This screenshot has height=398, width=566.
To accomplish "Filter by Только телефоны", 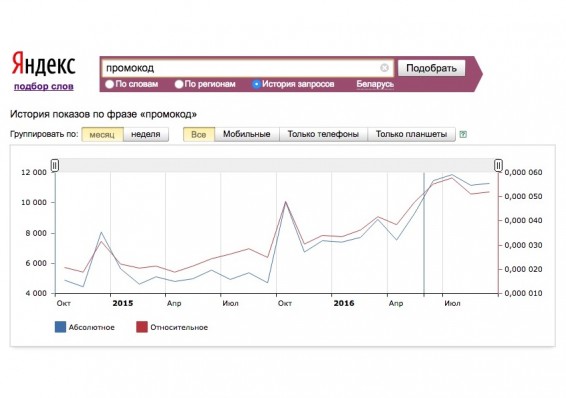I will pyautogui.click(x=323, y=134).
